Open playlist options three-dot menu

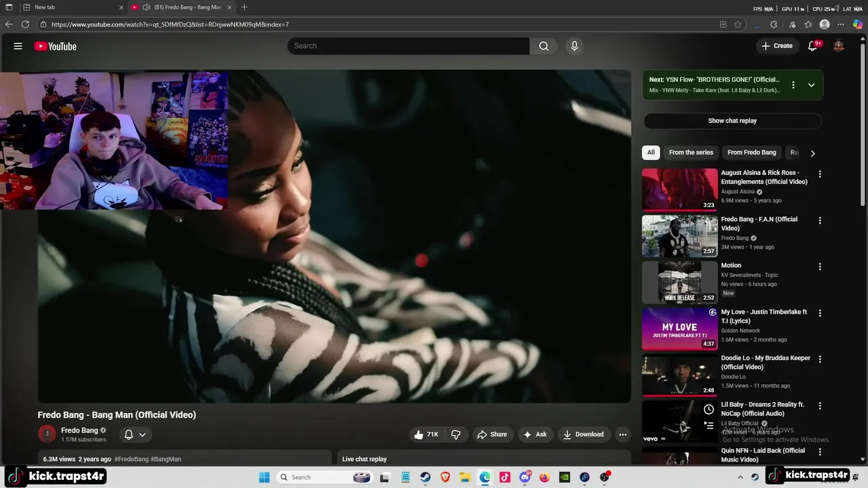(793, 85)
